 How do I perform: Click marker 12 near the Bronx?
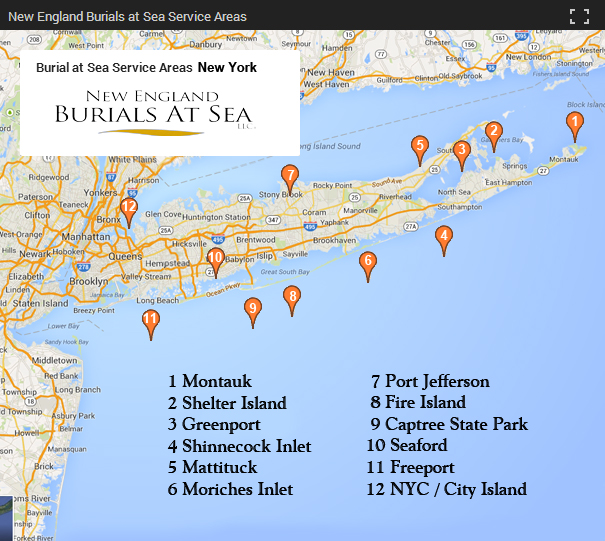pos(128,210)
